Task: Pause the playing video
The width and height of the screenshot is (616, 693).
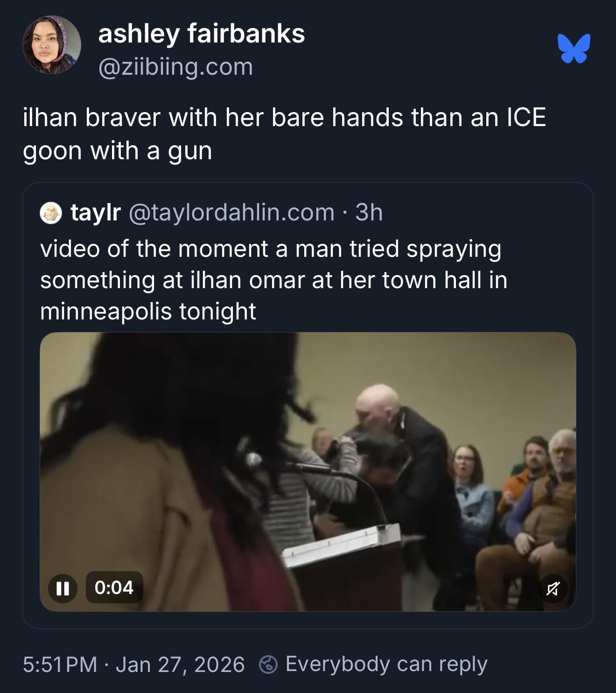Action: coord(63,587)
